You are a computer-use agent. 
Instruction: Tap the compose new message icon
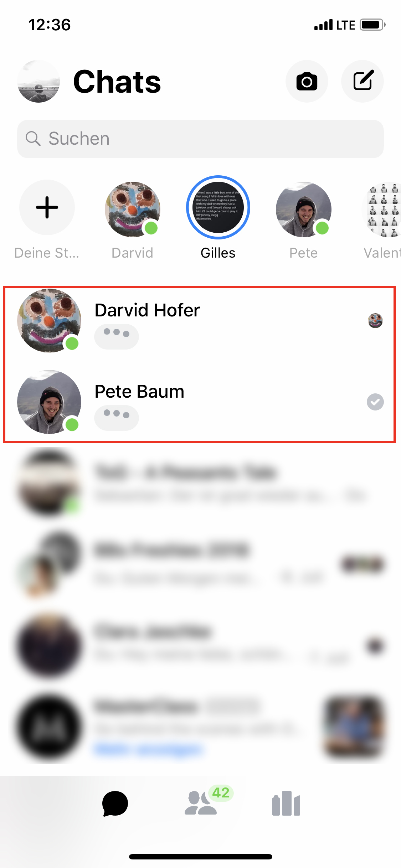coord(363,81)
